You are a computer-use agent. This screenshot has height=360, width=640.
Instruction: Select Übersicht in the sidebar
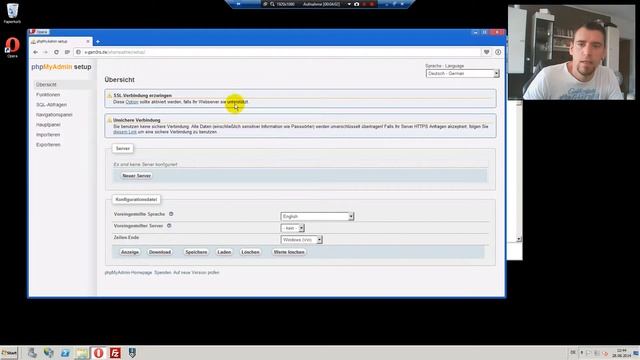coord(46,84)
